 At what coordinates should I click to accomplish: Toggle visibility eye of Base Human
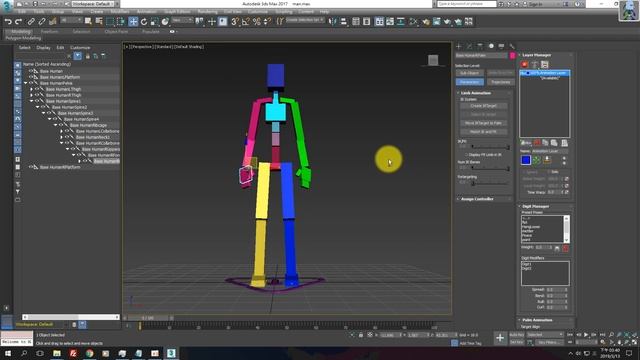pos(30,71)
